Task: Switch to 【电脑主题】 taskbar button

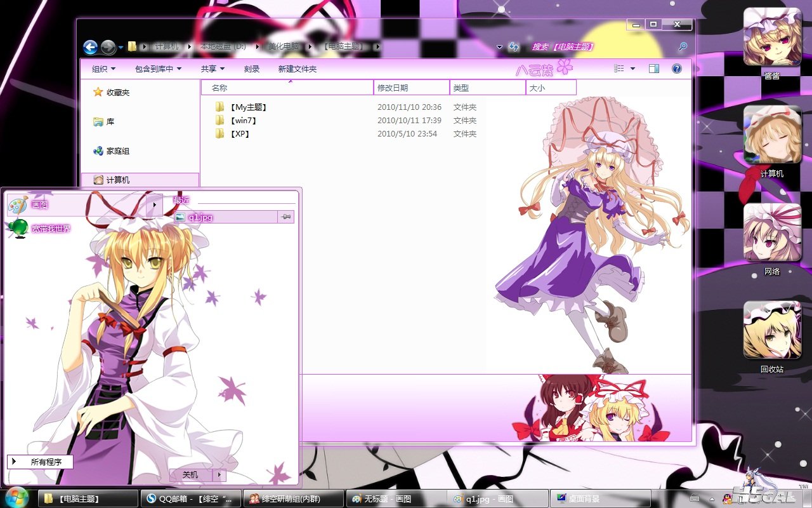Action: click(x=88, y=498)
